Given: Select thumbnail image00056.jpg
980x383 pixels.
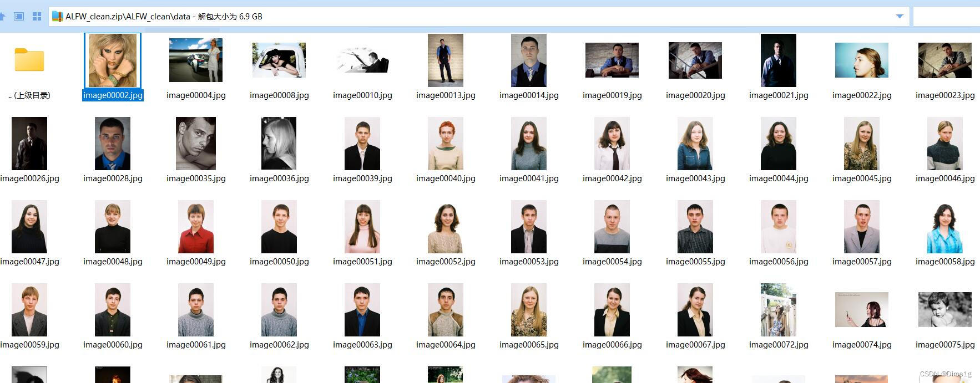Looking at the screenshot, I should pyautogui.click(x=779, y=226).
